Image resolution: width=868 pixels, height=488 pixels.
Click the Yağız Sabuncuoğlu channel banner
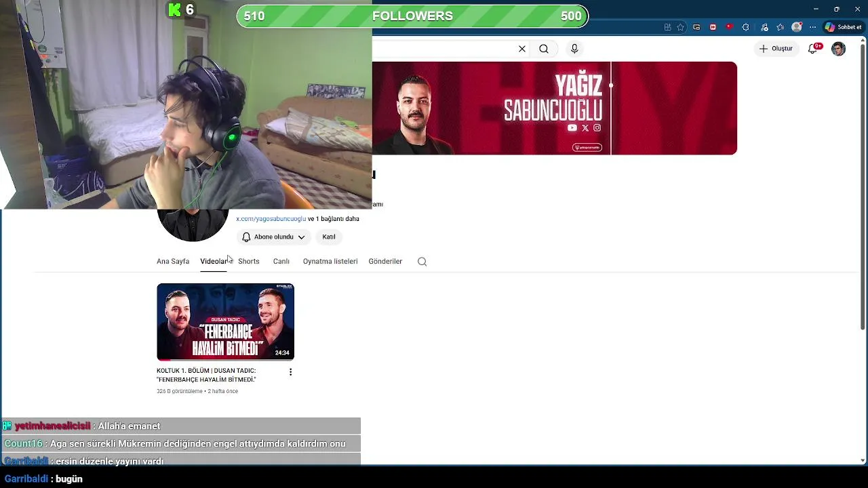[554, 108]
